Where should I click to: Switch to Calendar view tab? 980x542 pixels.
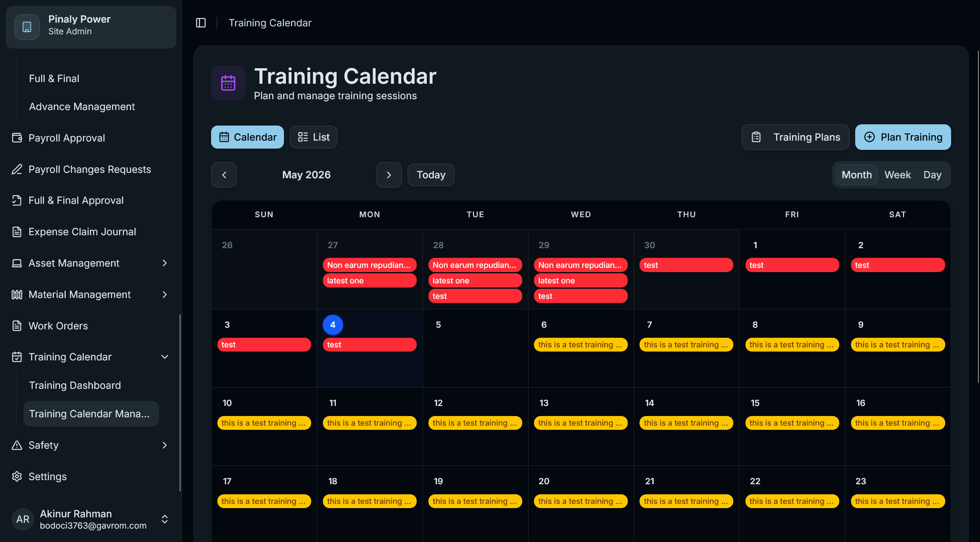(x=247, y=137)
